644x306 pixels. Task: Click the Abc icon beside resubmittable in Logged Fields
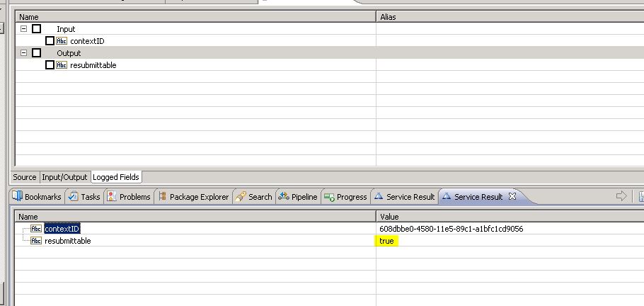[62, 65]
